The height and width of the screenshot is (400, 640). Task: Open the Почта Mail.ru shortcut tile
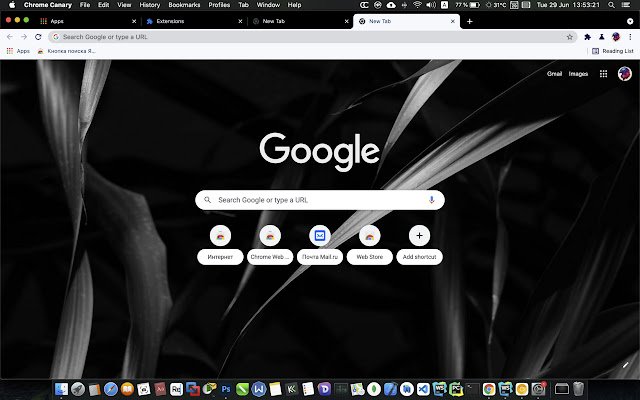[x=320, y=246]
